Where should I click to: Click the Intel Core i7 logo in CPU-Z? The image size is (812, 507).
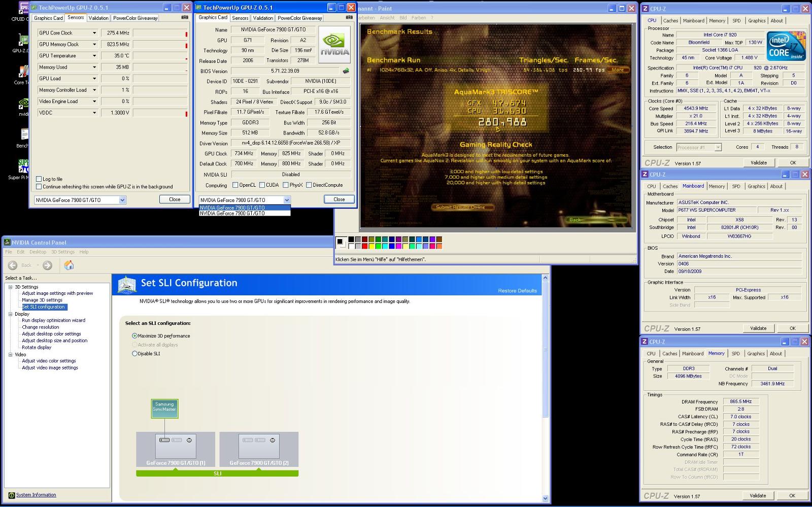point(786,46)
